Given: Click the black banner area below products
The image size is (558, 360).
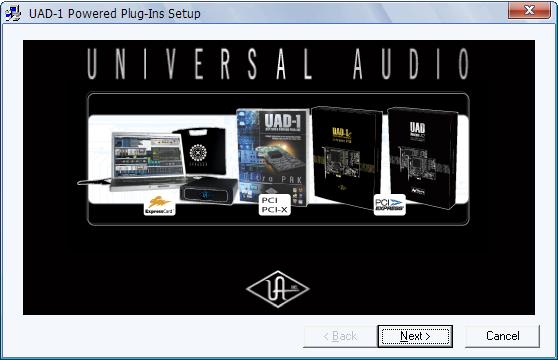Looking at the screenshot, I should (278, 249).
